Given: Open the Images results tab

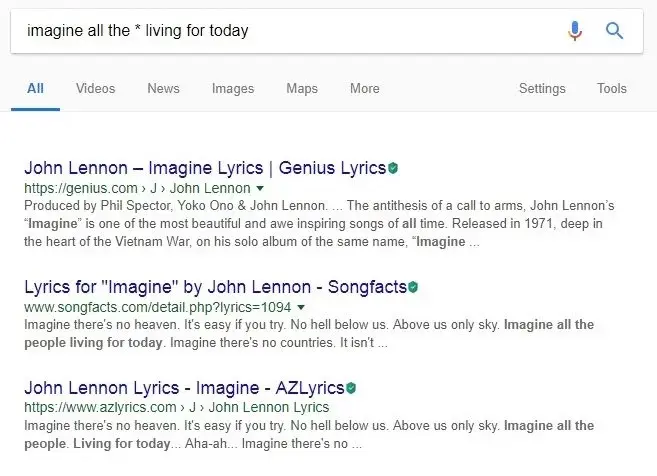Looking at the screenshot, I should 232,89.
